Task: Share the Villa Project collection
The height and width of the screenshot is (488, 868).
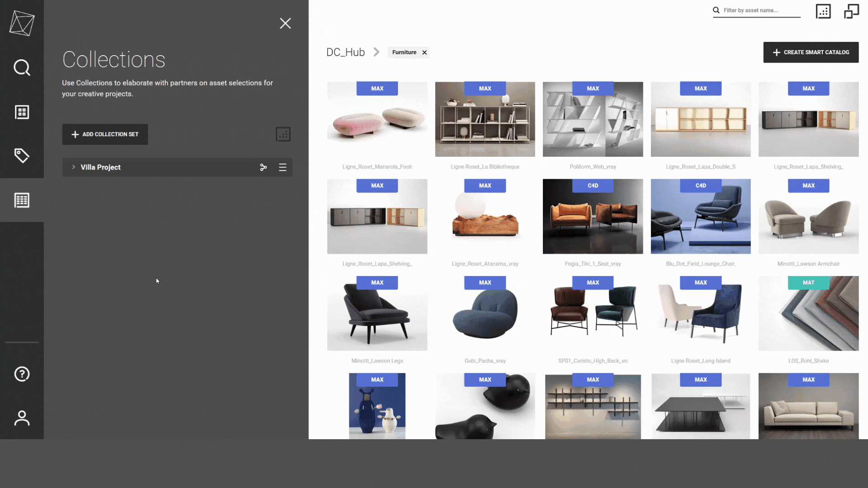Action: coord(264,168)
